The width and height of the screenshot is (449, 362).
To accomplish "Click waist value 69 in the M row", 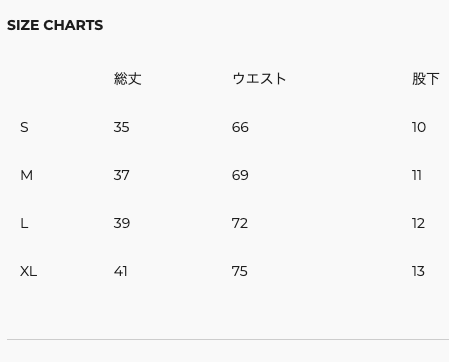I will [x=240, y=175].
